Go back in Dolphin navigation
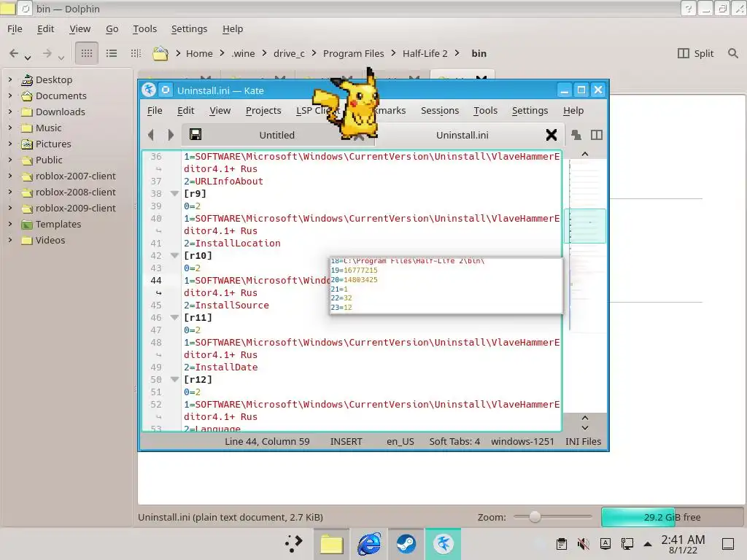 click(14, 53)
